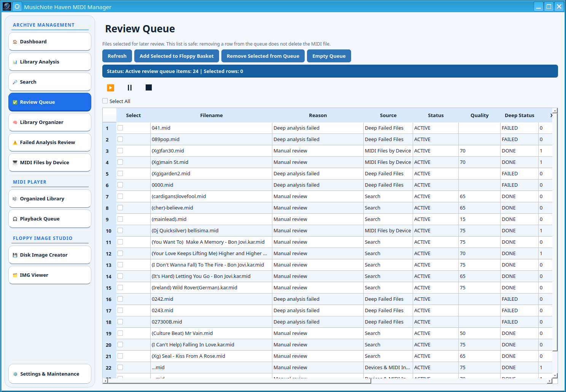The image size is (566, 392).
Task: Select the checkbox for 027300B.mid
Action: click(x=120, y=322)
